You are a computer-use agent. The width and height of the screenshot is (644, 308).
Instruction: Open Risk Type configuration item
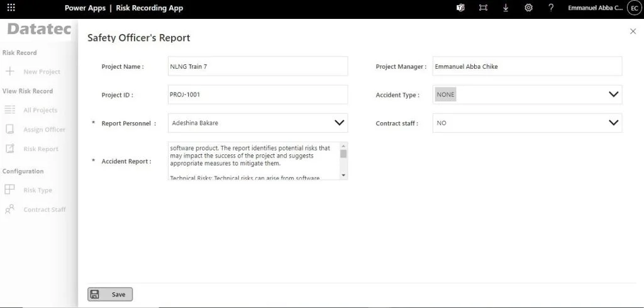pyautogui.click(x=38, y=190)
